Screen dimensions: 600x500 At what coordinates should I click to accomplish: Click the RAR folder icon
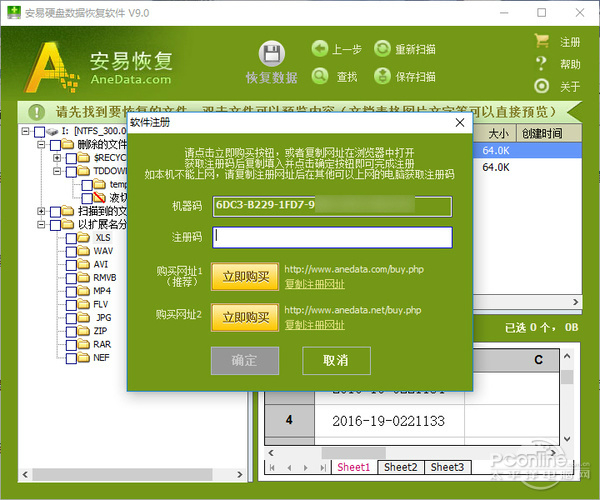coord(83,344)
